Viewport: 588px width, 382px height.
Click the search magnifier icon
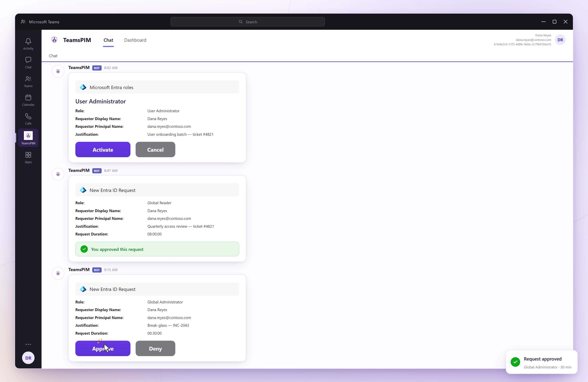[x=241, y=22]
